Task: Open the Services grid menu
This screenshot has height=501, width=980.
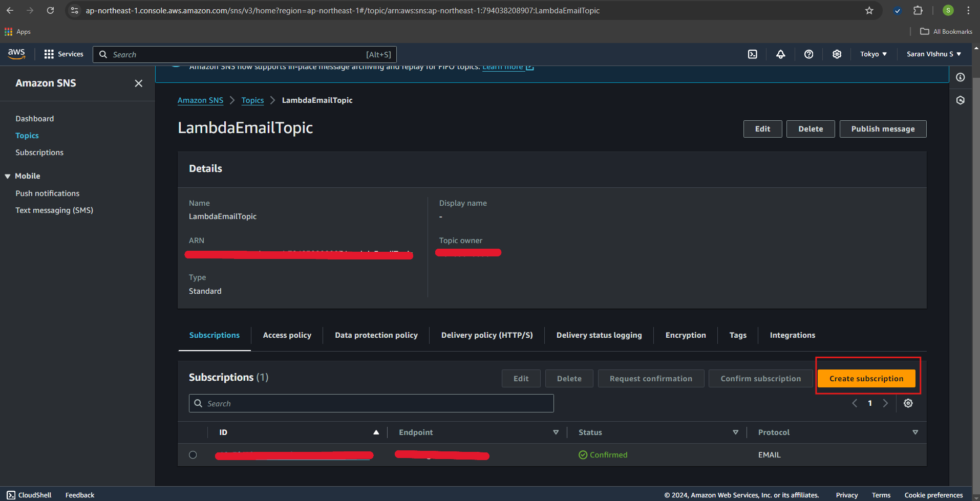Action: pos(63,54)
